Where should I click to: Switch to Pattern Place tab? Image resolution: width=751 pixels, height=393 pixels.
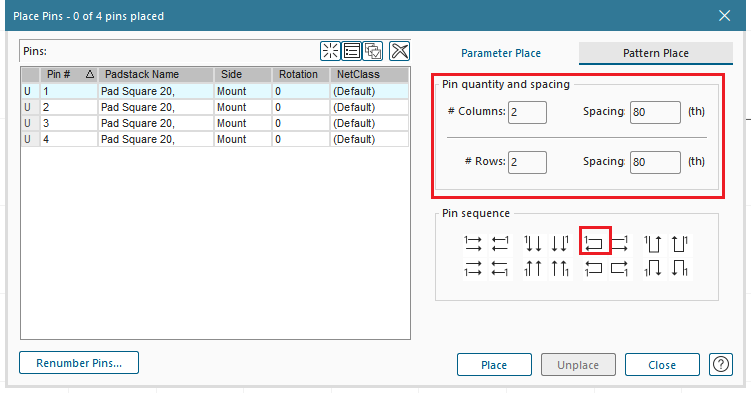coord(656,53)
